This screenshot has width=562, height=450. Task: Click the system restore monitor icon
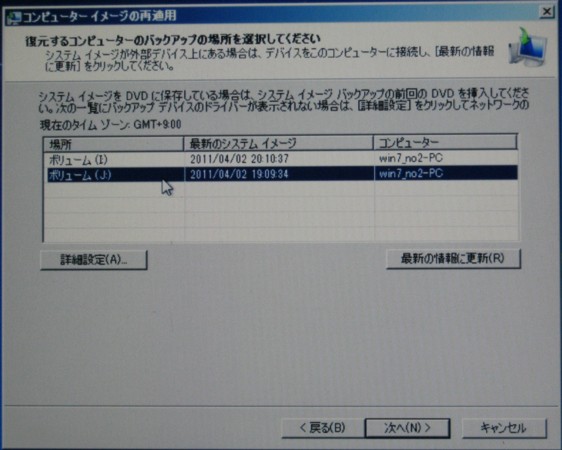pos(527,48)
